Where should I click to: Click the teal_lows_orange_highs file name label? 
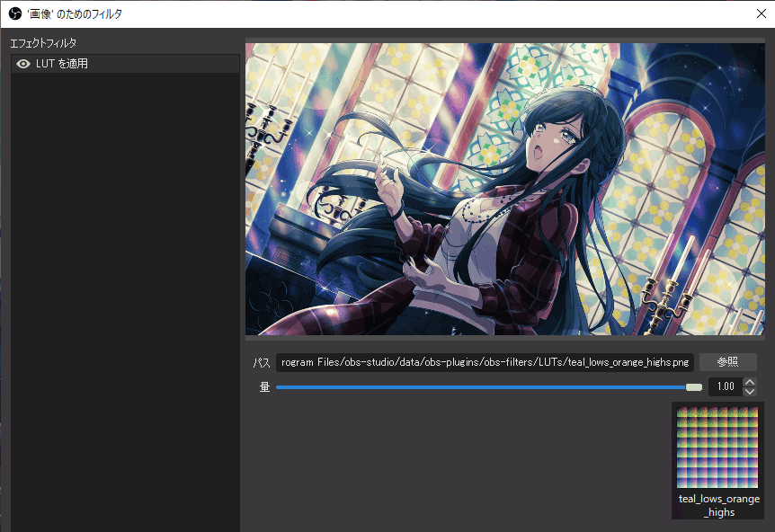click(x=719, y=505)
